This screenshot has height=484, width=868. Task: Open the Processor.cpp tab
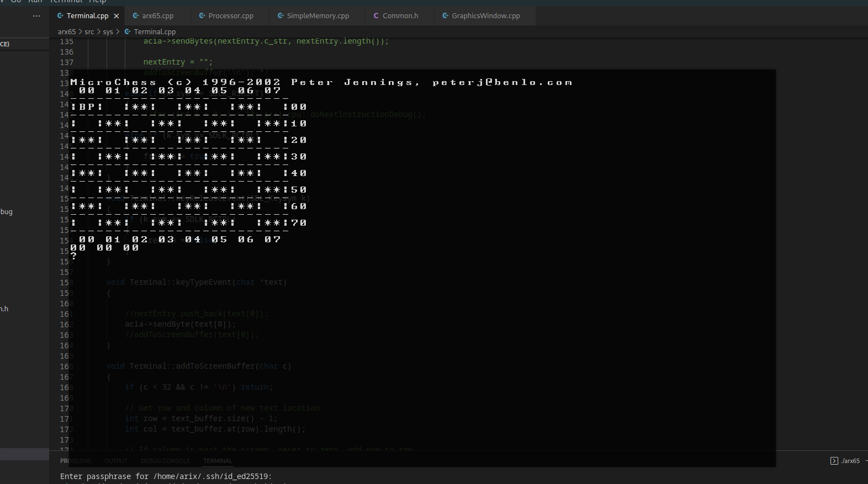[230, 16]
